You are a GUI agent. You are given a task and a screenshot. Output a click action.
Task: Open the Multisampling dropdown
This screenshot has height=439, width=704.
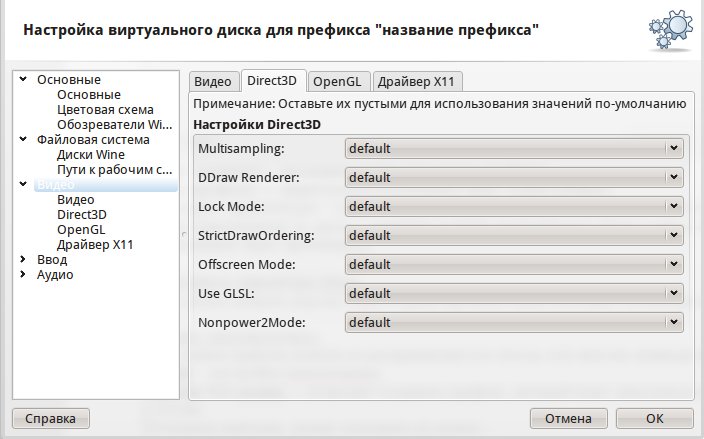pyautogui.click(x=514, y=149)
